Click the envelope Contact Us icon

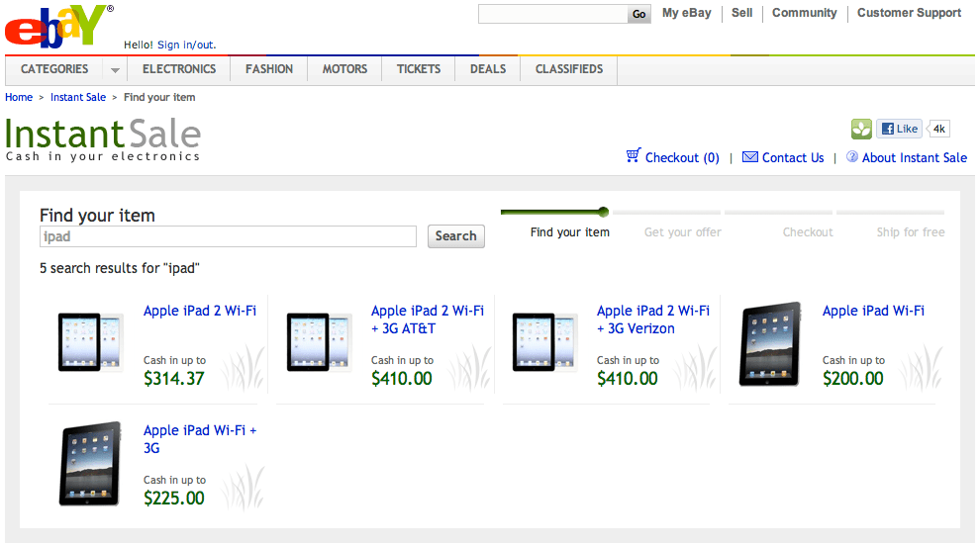[750, 156]
